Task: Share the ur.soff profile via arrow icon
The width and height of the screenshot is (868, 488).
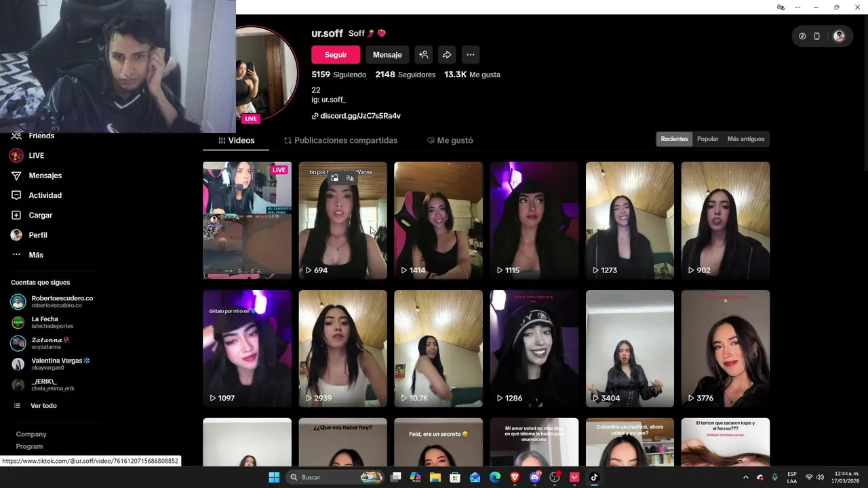Action: pyautogui.click(x=447, y=55)
